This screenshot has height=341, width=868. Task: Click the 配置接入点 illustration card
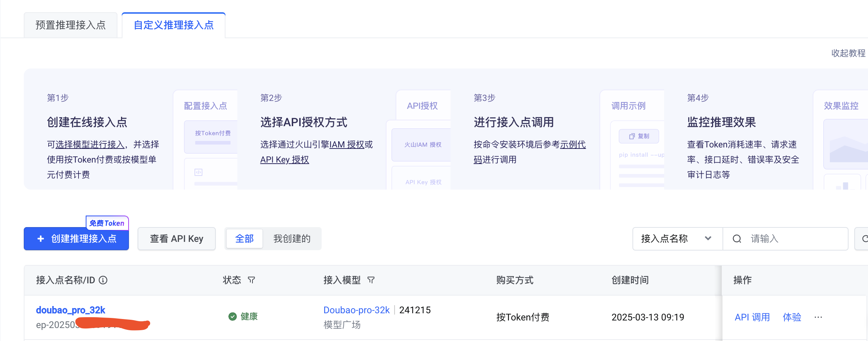205,140
